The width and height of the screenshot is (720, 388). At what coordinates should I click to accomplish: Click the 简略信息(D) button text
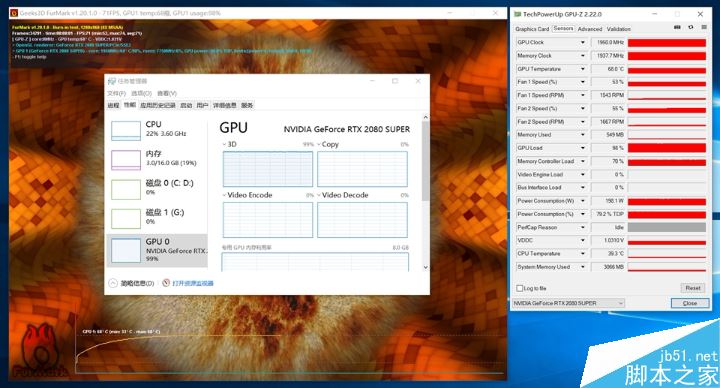[x=137, y=283]
